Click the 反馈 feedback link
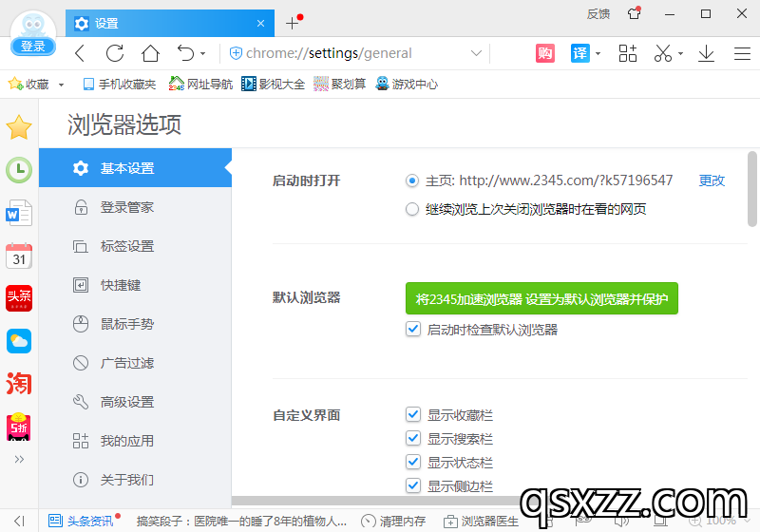This screenshot has height=532, width=760. [598, 14]
